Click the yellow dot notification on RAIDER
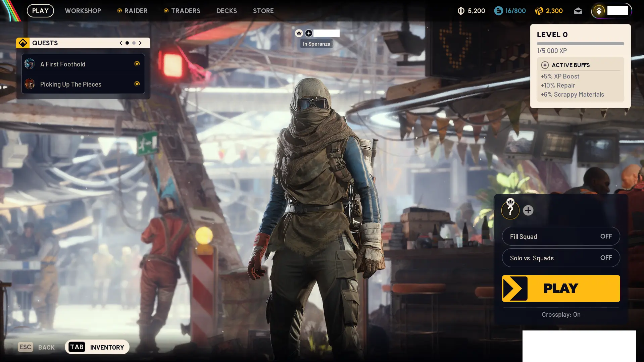 tap(119, 11)
